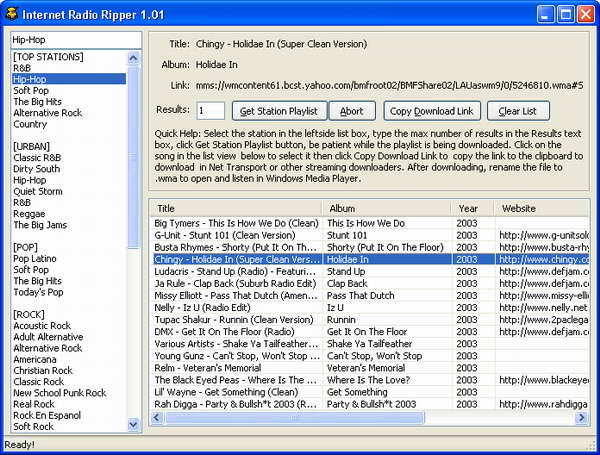Select Classic R&B station
The image size is (600, 455).
(37, 157)
